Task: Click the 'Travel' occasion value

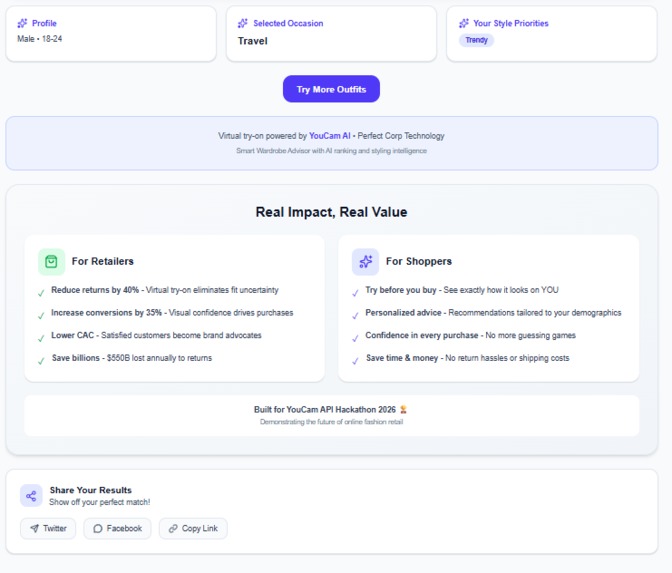Action: (253, 41)
